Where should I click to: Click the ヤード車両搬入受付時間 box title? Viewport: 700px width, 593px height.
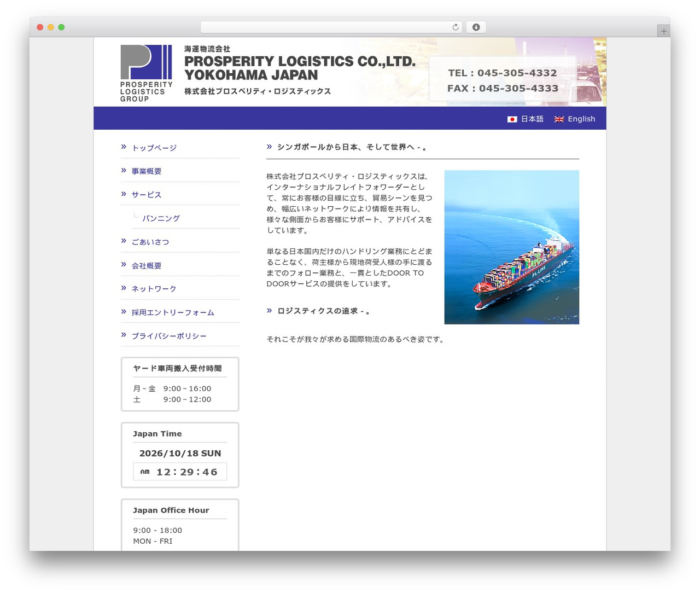click(177, 369)
